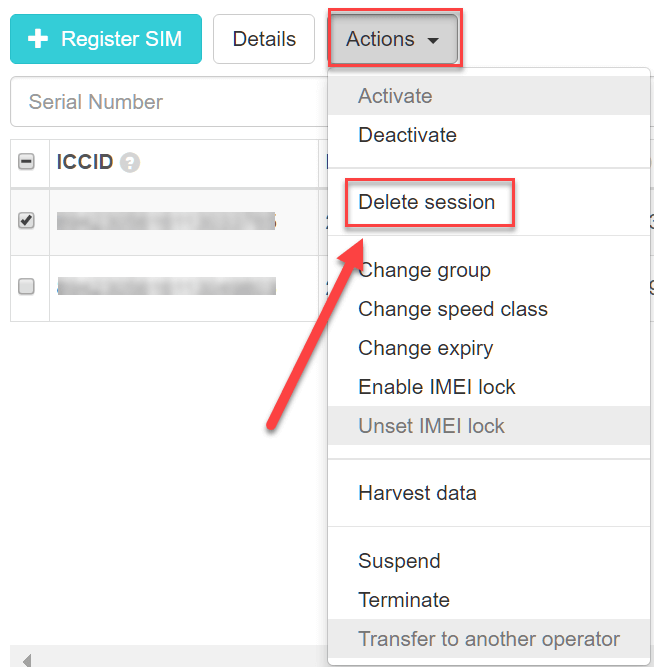Choose Change speed class
654x667 pixels.
click(452, 309)
